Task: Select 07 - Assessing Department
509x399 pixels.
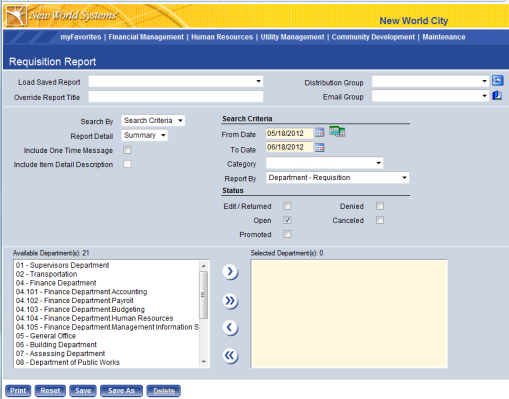Action: point(60,354)
